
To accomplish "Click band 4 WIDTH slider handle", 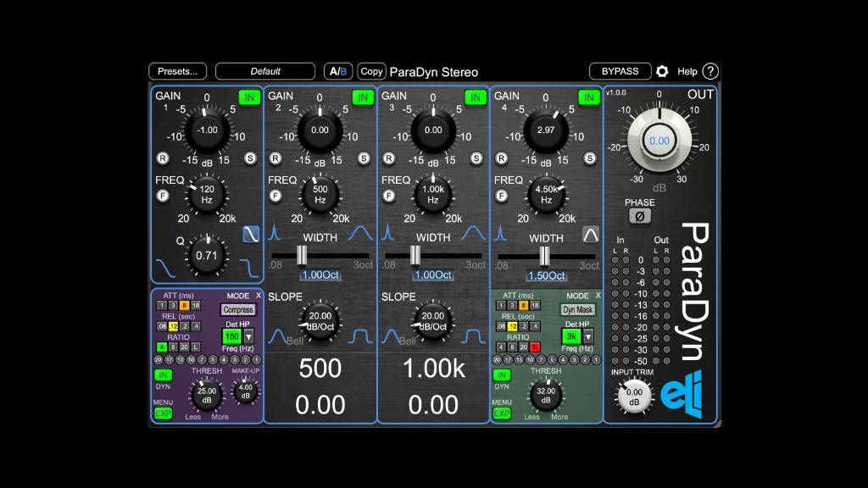I will 545,256.
